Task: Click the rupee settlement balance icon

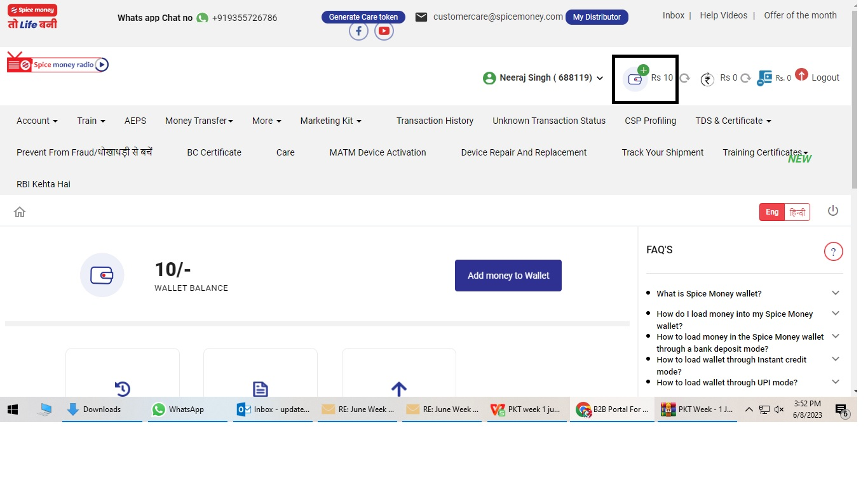Action: [707, 79]
